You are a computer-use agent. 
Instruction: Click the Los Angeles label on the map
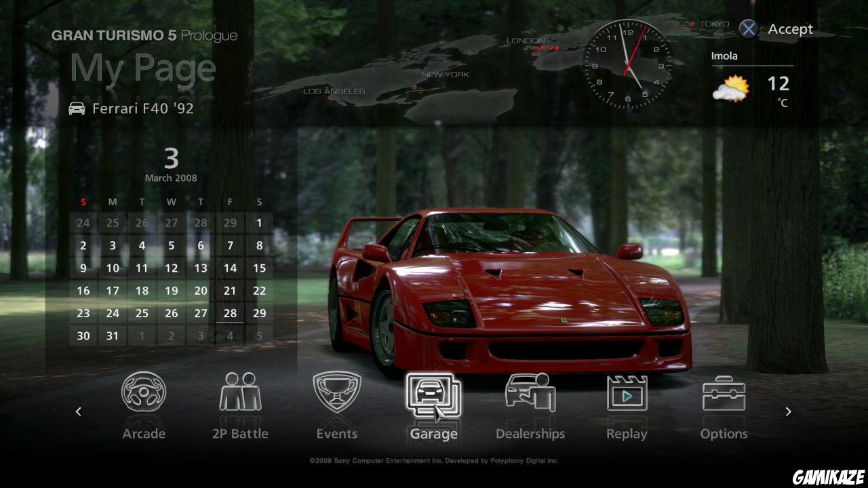click(334, 91)
